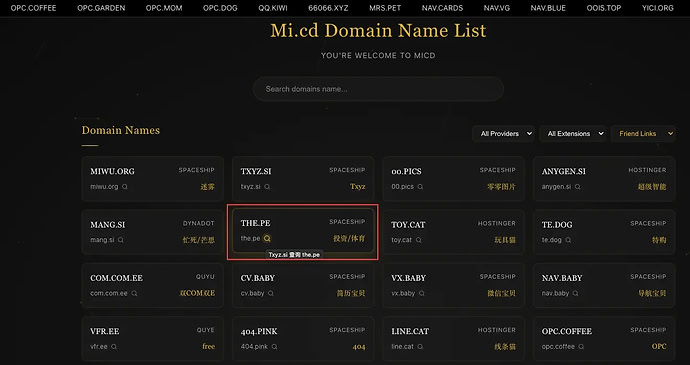
Task: Click the MANG.SI card title
Action: tap(108, 225)
